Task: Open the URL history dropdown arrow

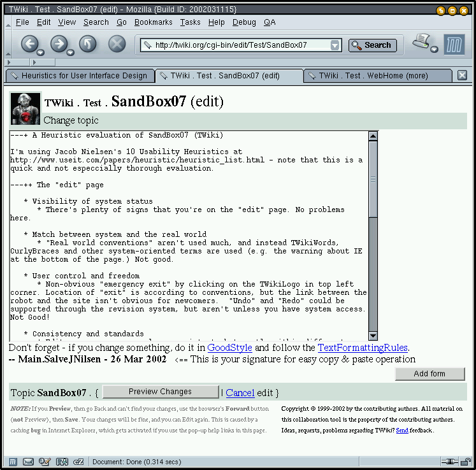Action: click(335, 45)
